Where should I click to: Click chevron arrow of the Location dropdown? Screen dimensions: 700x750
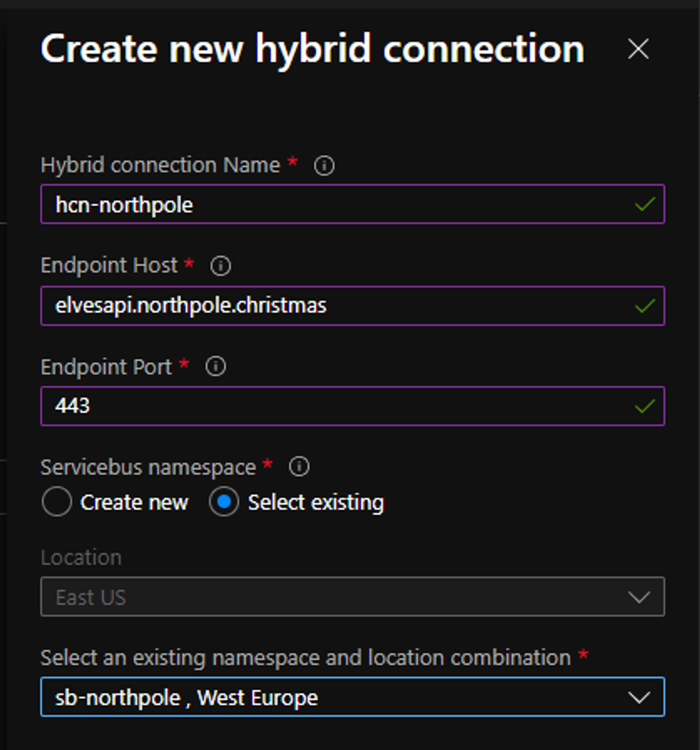639,597
